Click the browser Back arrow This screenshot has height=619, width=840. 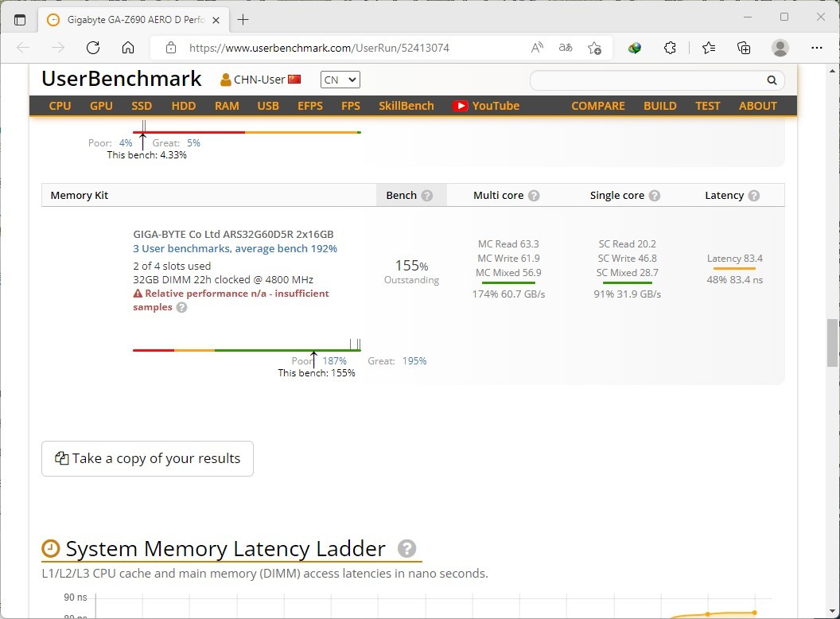click(23, 48)
